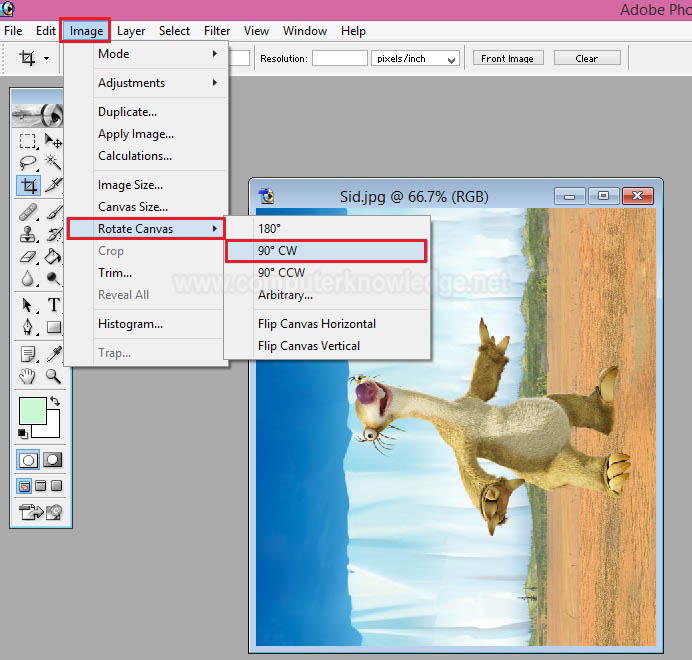Select the Clone Stamp tool
692x660 pixels.
(x=28, y=234)
